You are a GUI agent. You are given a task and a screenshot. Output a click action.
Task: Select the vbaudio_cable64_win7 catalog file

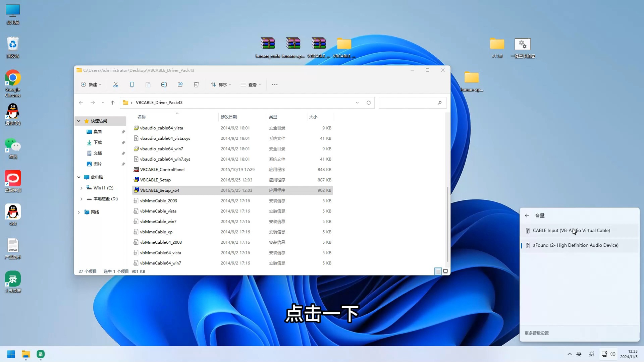pos(232,149)
